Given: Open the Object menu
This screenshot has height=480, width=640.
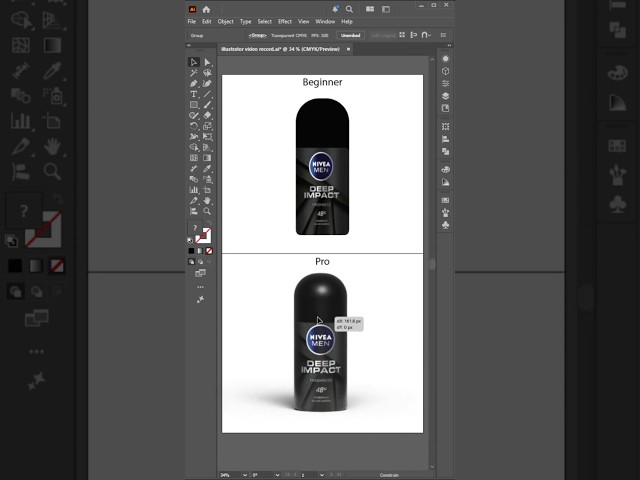Looking at the screenshot, I should [225, 22].
